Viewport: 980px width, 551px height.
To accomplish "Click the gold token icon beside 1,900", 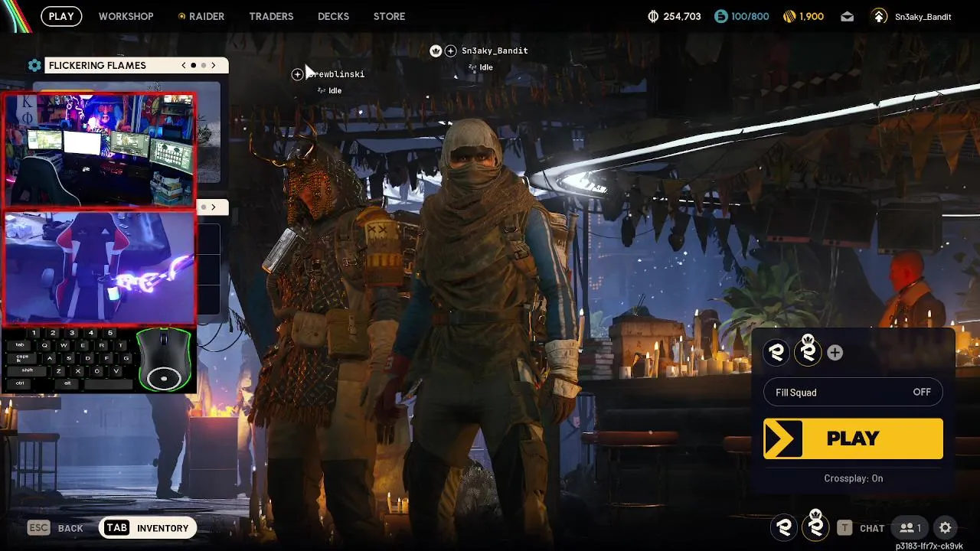I will [x=790, y=16].
